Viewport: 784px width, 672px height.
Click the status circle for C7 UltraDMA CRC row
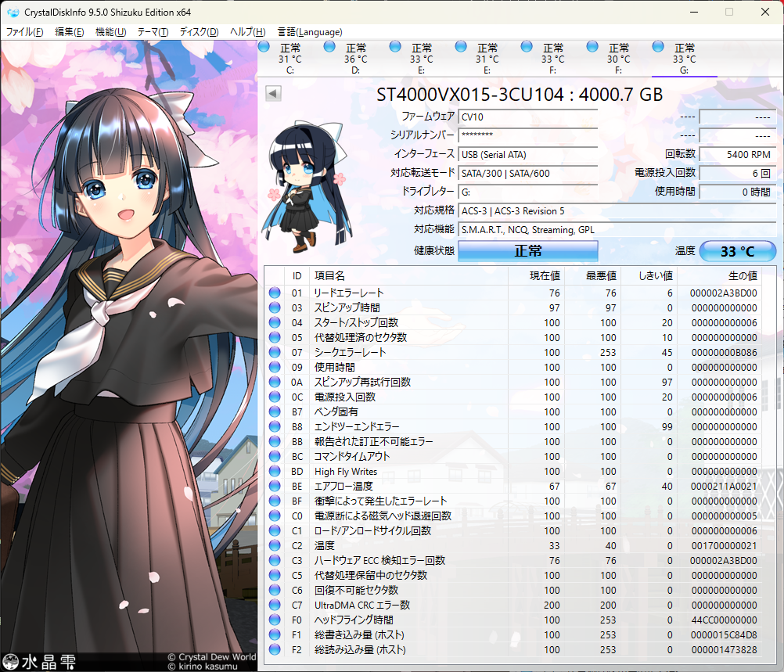click(x=275, y=605)
